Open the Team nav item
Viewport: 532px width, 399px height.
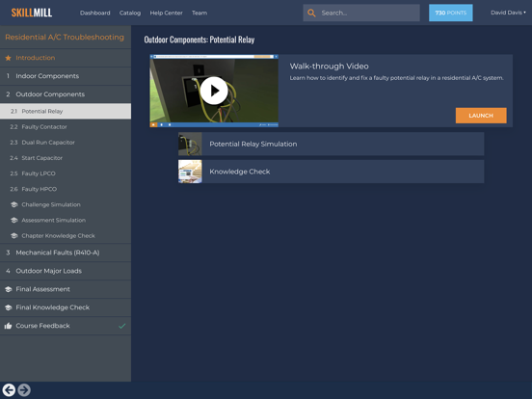tap(199, 13)
